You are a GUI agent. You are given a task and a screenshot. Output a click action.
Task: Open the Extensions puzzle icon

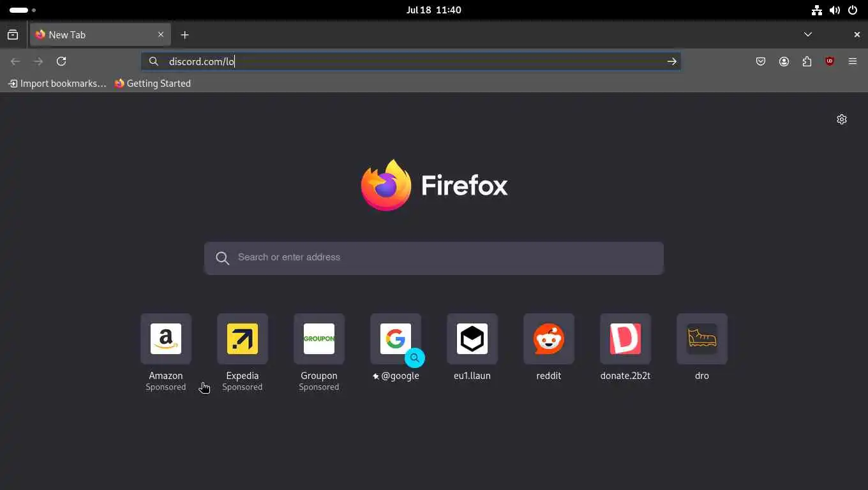(x=807, y=61)
